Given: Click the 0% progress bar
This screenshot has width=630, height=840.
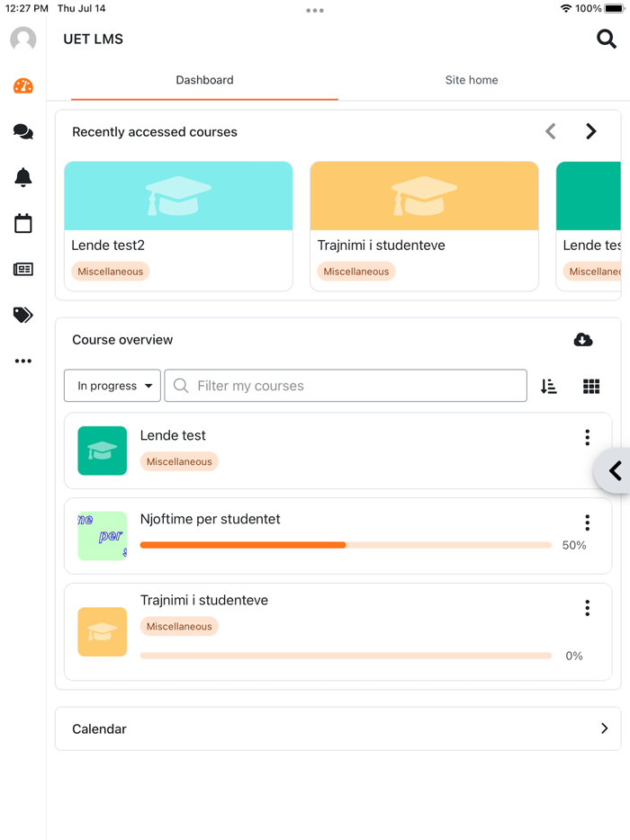Looking at the screenshot, I should tap(346, 656).
